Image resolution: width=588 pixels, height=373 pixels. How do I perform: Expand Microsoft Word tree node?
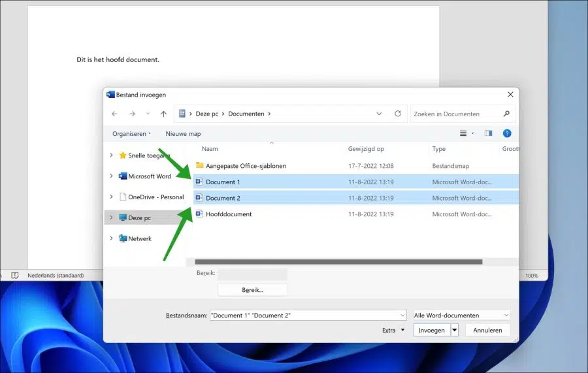(x=111, y=176)
